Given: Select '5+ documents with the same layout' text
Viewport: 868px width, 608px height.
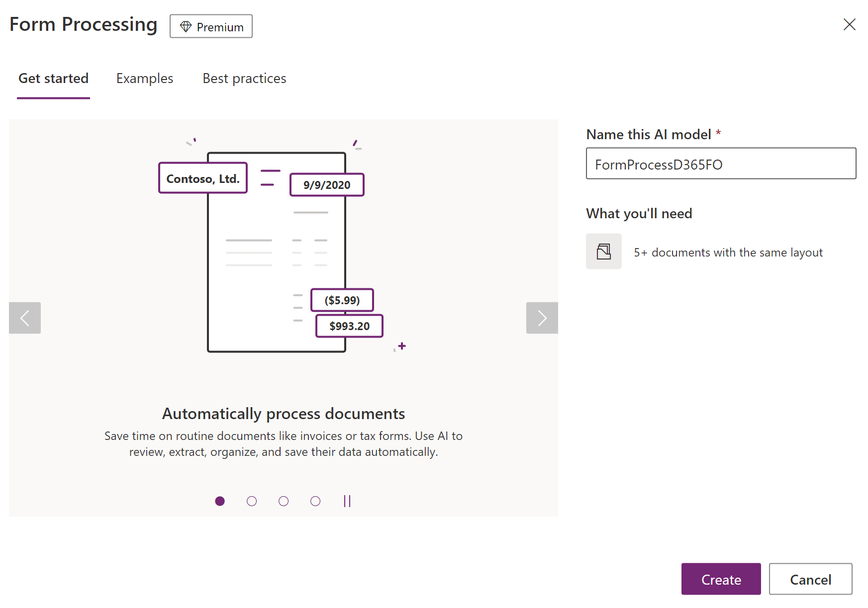Looking at the screenshot, I should click(x=728, y=253).
